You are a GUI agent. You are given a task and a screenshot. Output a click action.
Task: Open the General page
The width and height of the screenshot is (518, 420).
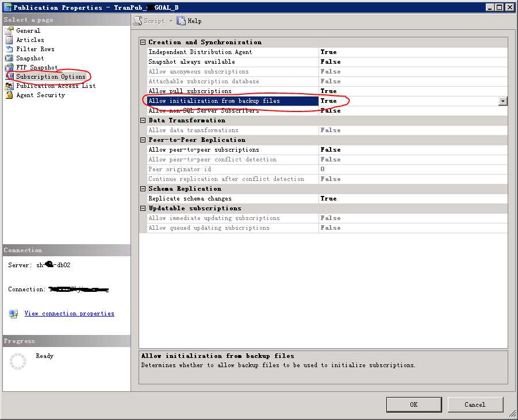pyautogui.click(x=28, y=30)
